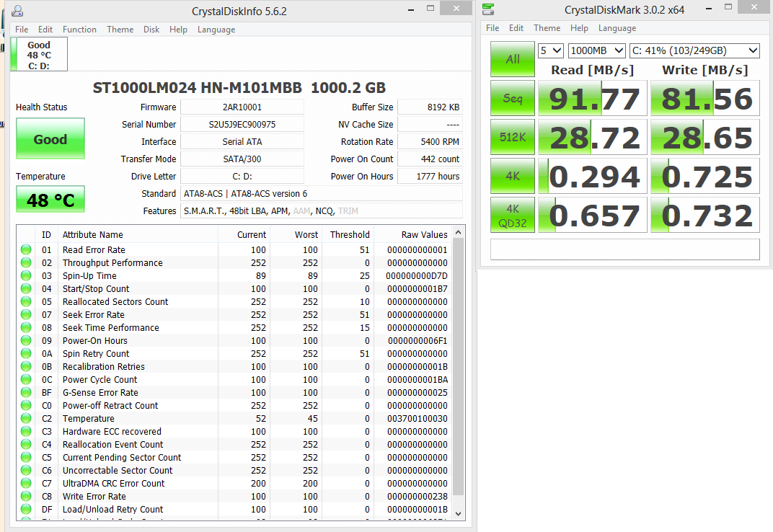This screenshot has height=532, width=773.
Task: Open the Language menu in CrystalDiskInfo
Action: tap(216, 30)
